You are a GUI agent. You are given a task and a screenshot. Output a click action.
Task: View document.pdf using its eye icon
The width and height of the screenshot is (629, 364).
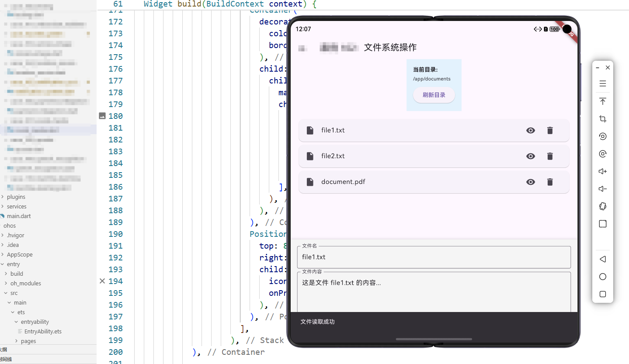[x=531, y=182]
